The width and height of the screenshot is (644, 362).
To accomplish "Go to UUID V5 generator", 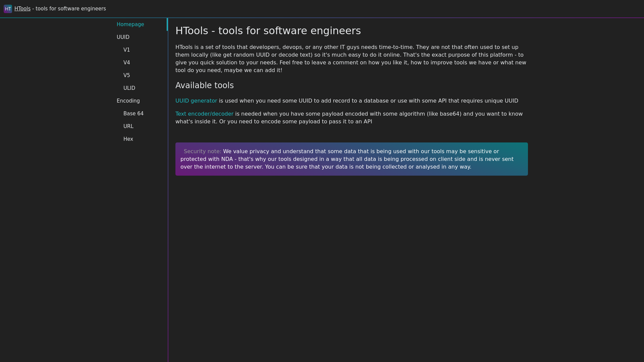I will pyautogui.click(x=126, y=75).
